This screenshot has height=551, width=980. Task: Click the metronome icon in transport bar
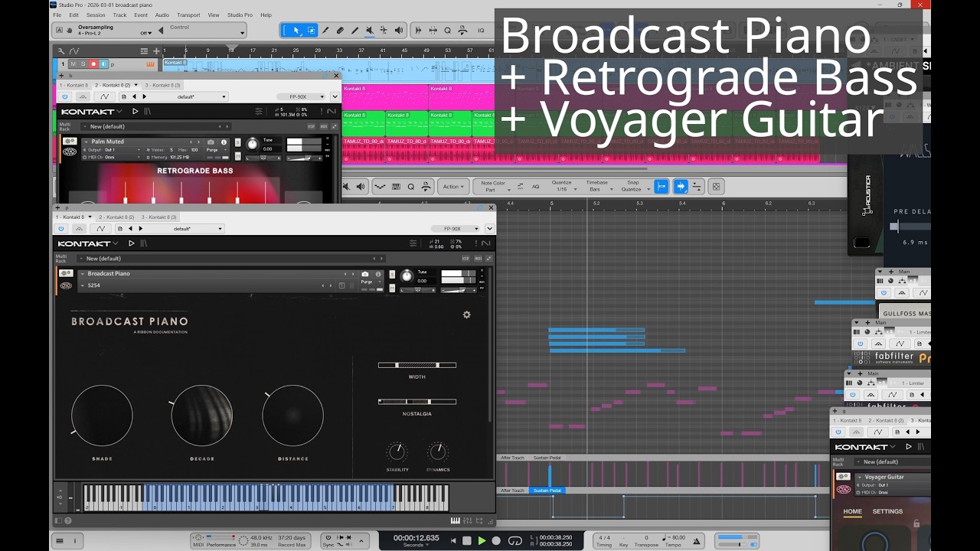click(697, 540)
